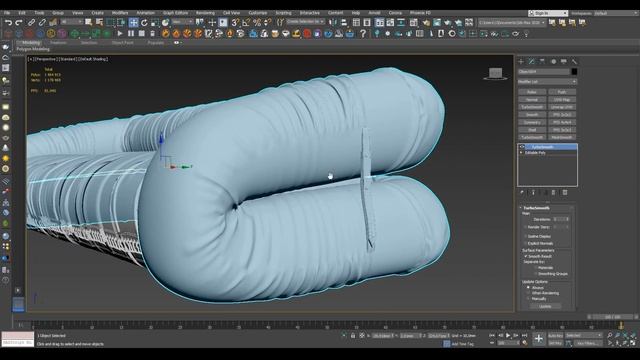
Task: Click Pin Stack icon below modifier stack
Action: click(x=522, y=192)
